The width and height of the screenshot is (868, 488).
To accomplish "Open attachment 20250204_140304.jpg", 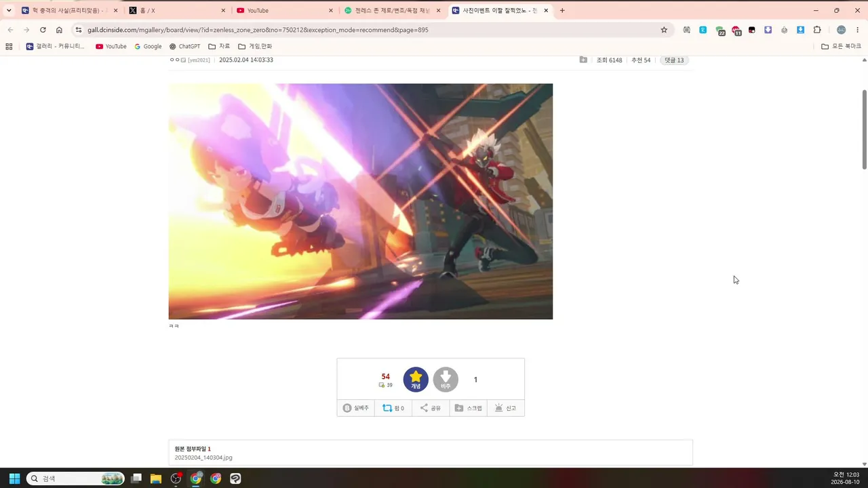I will click(x=203, y=457).
